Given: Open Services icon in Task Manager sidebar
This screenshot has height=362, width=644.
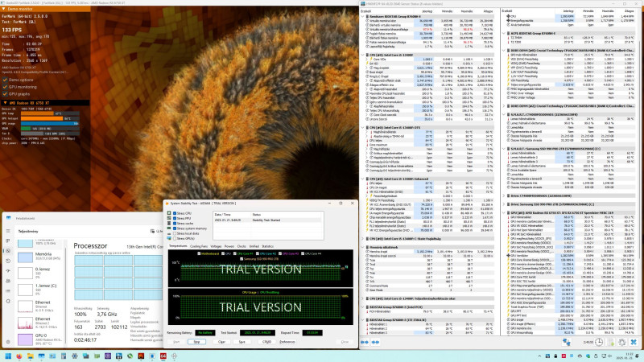Looking at the screenshot, I should pyautogui.click(x=8, y=301).
